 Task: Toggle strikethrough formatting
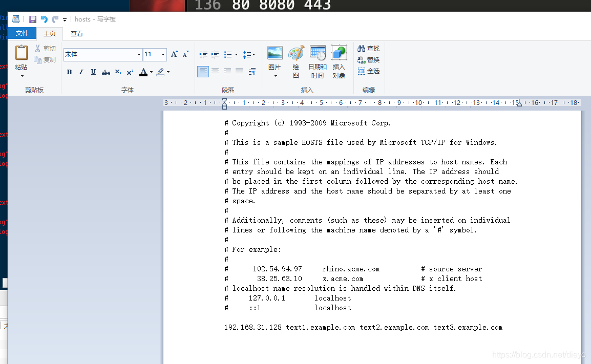(x=105, y=72)
